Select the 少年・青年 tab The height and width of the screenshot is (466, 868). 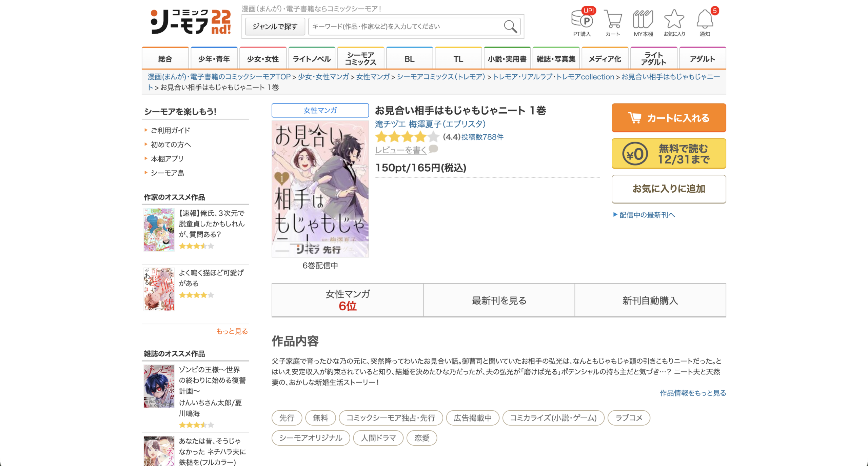(214, 59)
